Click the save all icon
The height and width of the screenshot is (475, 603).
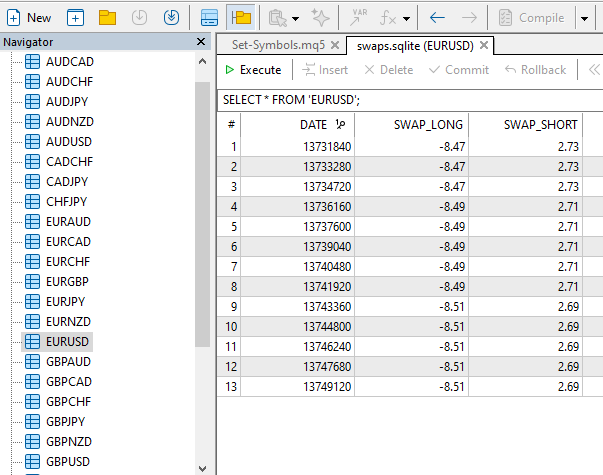pos(171,17)
